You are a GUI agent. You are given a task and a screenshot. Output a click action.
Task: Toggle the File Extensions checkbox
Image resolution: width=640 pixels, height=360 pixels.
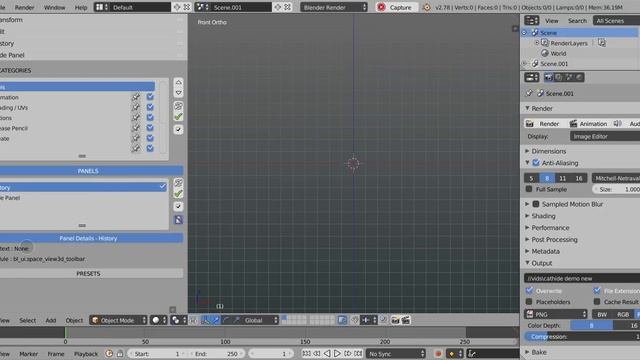click(597, 290)
